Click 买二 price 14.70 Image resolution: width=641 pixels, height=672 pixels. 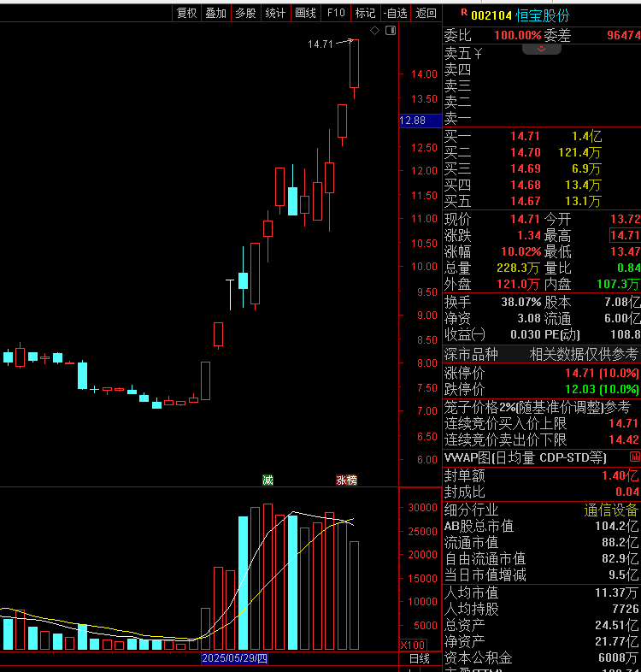[x=526, y=152]
